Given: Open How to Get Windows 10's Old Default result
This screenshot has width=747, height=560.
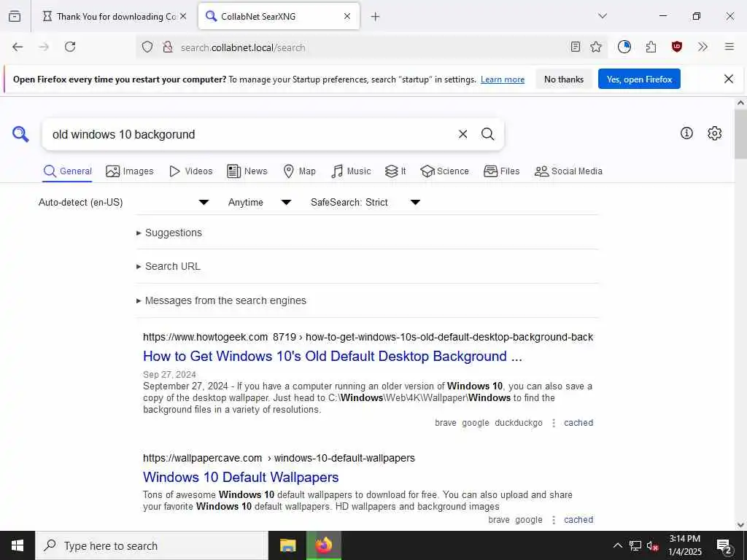Looking at the screenshot, I should [333, 356].
